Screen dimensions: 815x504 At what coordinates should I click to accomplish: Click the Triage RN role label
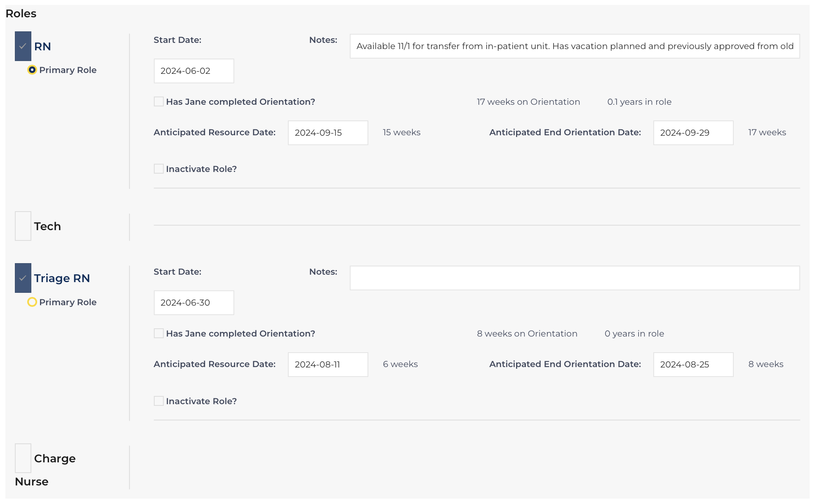click(x=62, y=278)
